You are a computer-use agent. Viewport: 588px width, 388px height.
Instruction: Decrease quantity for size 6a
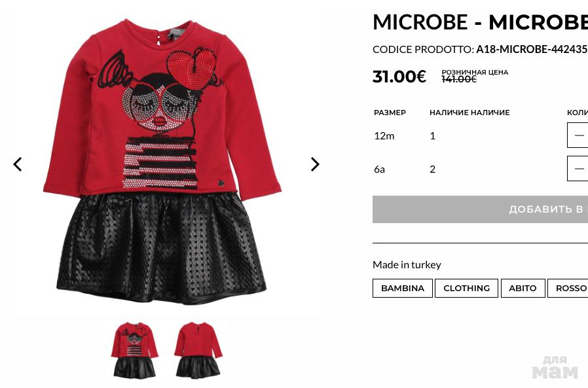(x=578, y=168)
